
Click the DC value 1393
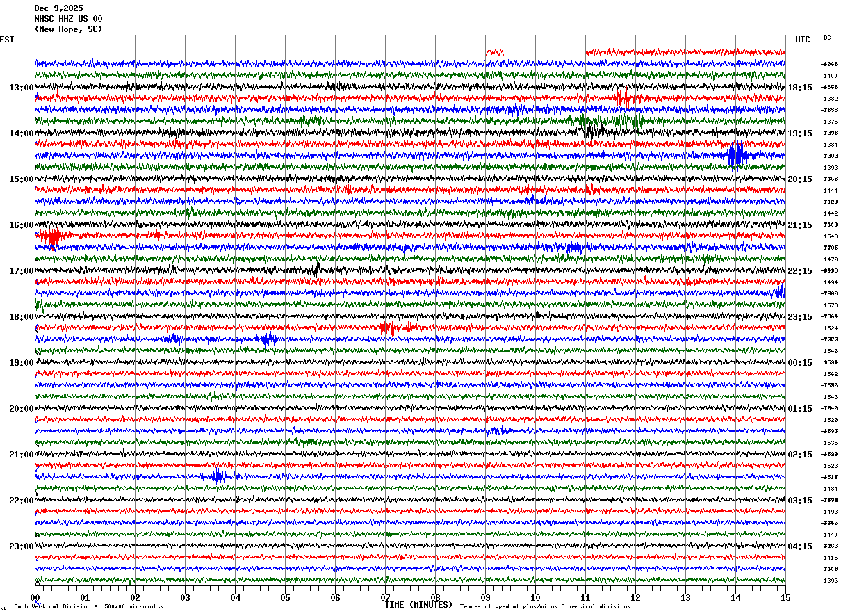tap(831, 168)
